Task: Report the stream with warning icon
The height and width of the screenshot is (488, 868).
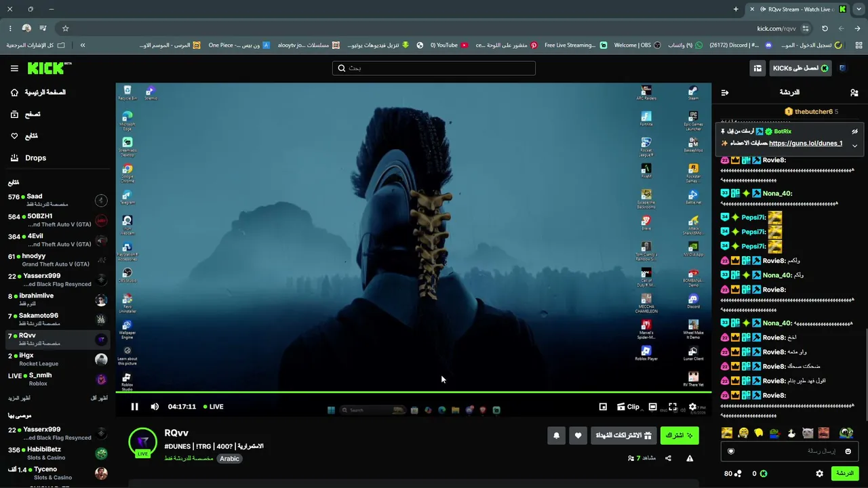Action: [690, 458]
